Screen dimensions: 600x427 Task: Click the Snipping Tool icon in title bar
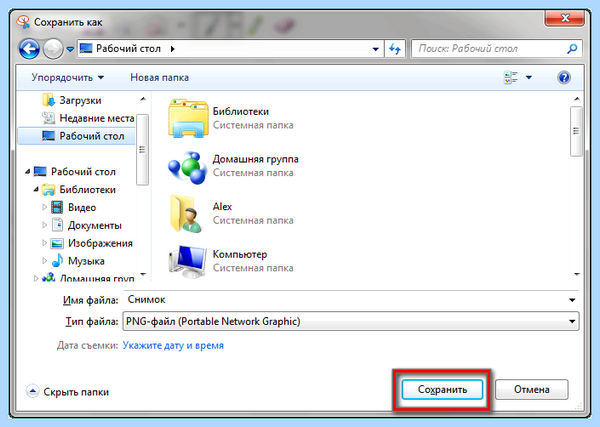point(23,22)
